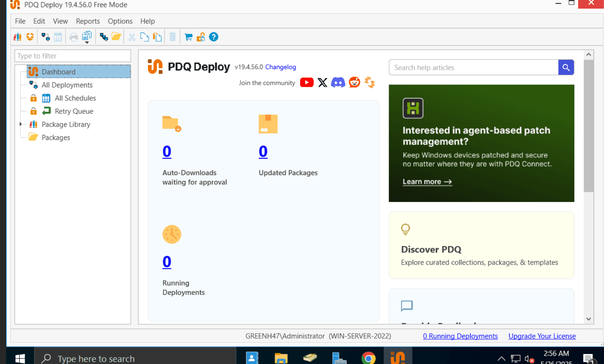The width and height of the screenshot is (604, 364).
Task: Click the Deploy Once networked computers icon
Action: (45, 37)
